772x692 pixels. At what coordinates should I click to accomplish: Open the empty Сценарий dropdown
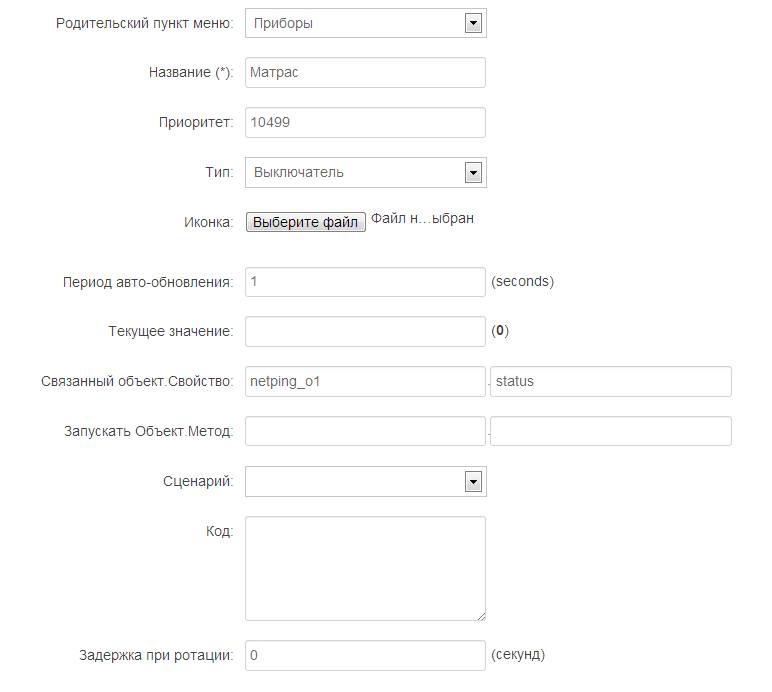click(x=365, y=481)
